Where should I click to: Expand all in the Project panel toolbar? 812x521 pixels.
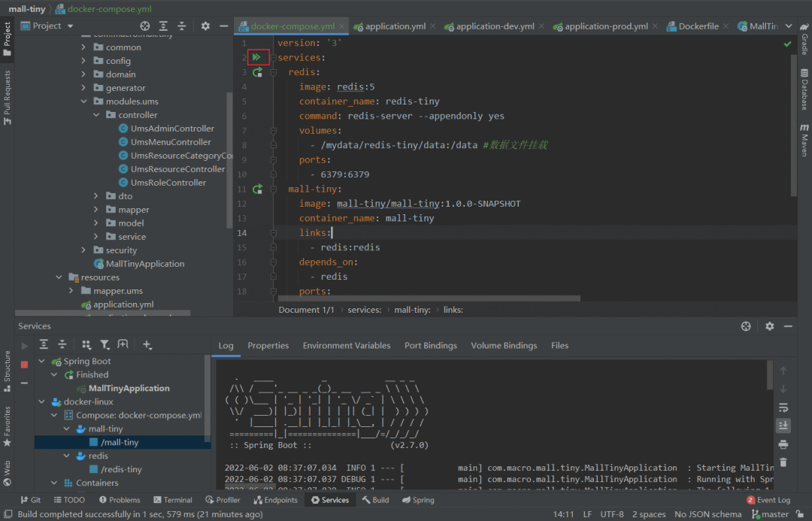[x=163, y=26]
